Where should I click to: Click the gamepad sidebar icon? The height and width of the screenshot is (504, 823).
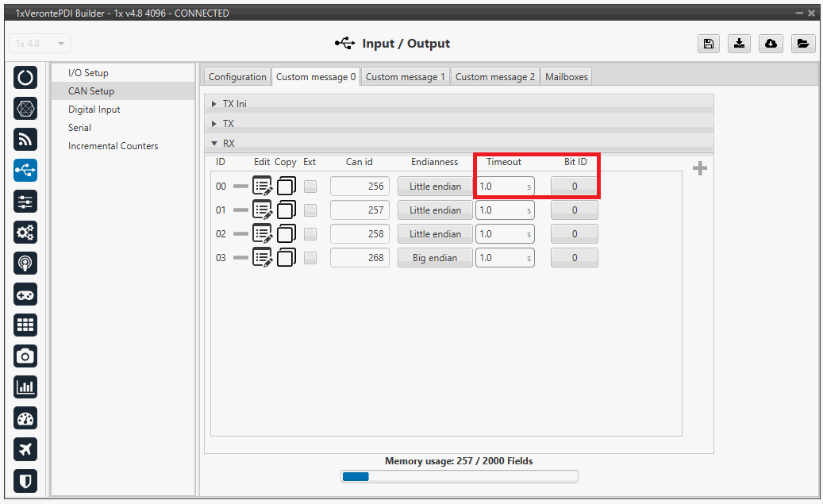coord(25,294)
